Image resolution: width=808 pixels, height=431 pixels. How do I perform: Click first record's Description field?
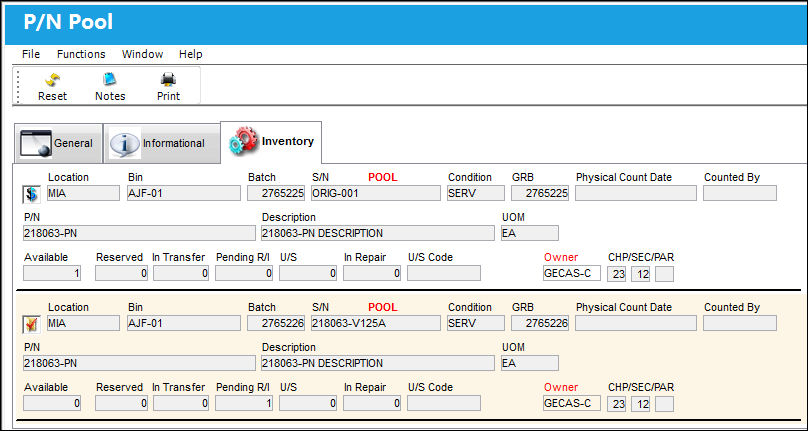[378, 233]
